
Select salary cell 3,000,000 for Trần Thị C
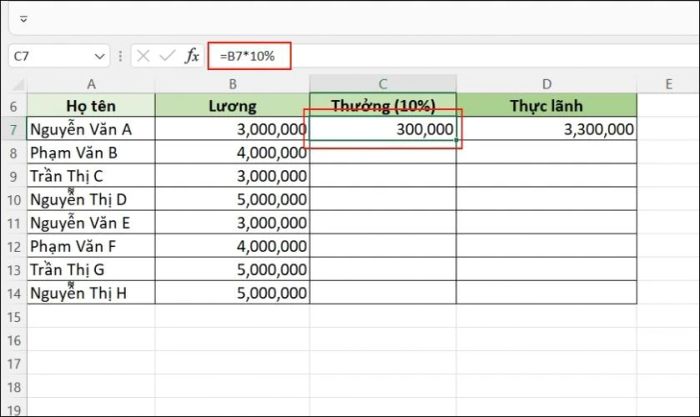[232, 176]
